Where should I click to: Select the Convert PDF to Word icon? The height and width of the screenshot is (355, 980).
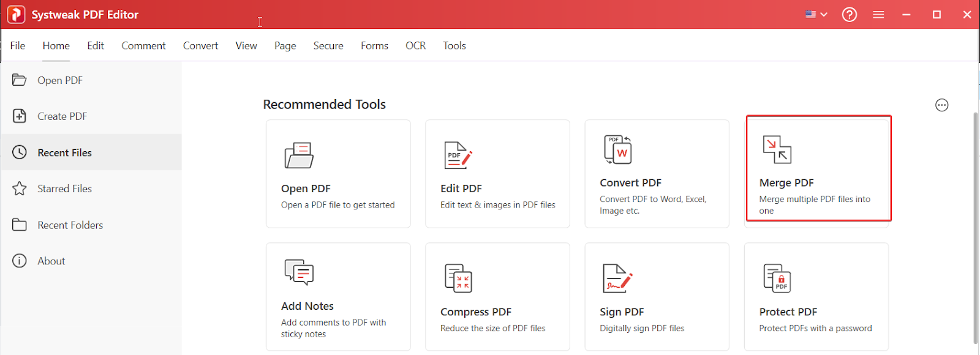pos(618,149)
